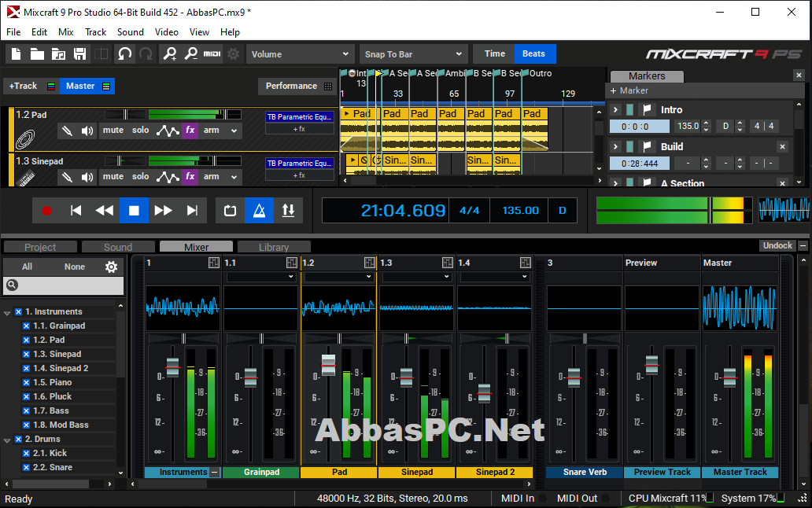The height and width of the screenshot is (508, 812).
Task: Click the rewind double-arrow button
Action: (105, 211)
